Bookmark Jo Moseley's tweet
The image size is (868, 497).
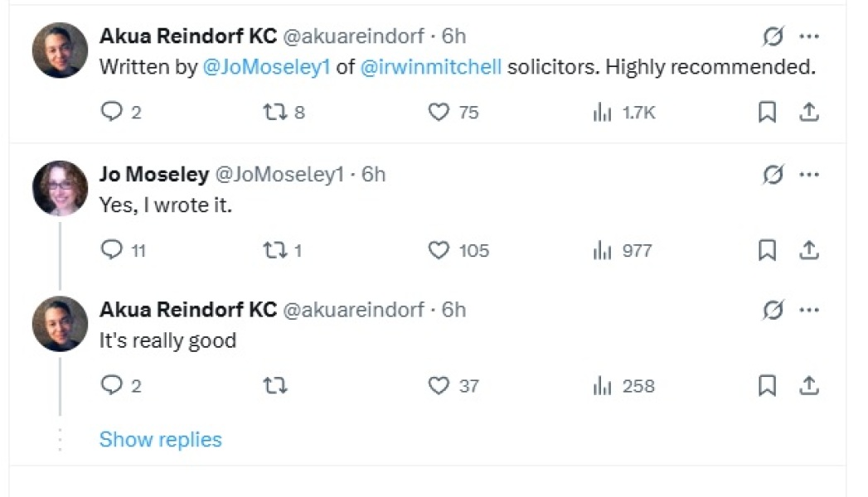click(x=767, y=249)
